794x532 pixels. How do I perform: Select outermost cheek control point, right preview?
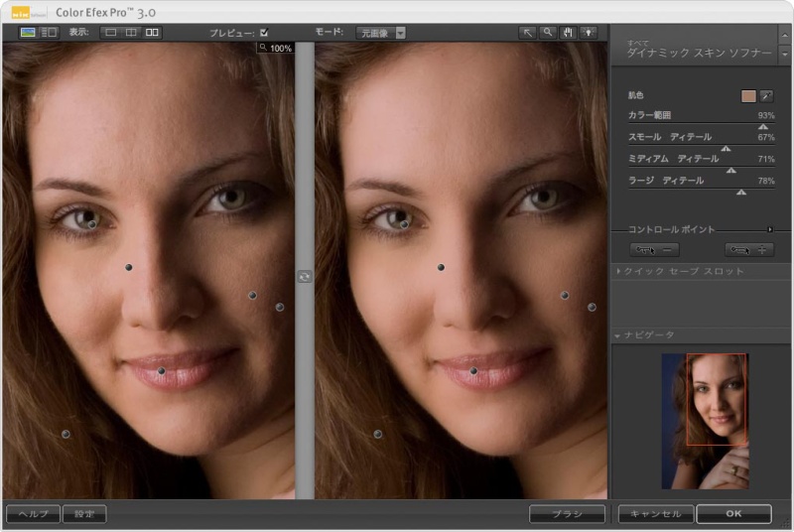(x=592, y=308)
